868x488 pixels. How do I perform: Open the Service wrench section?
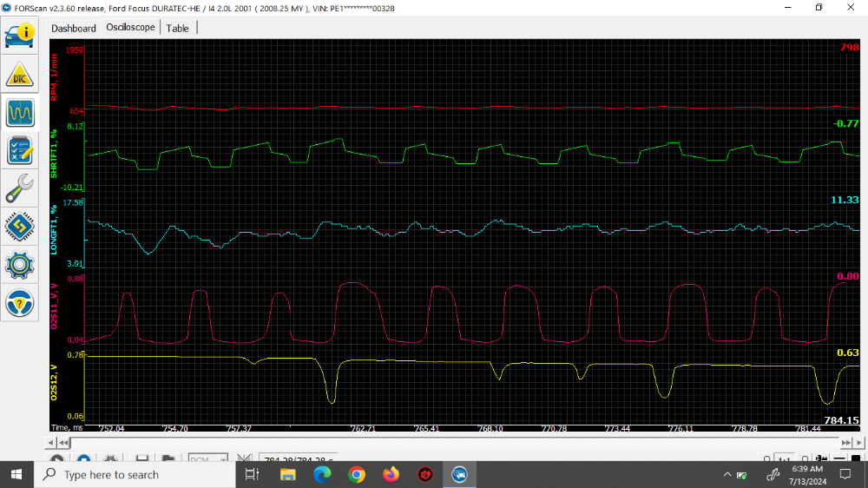click(x=20, y=188)
